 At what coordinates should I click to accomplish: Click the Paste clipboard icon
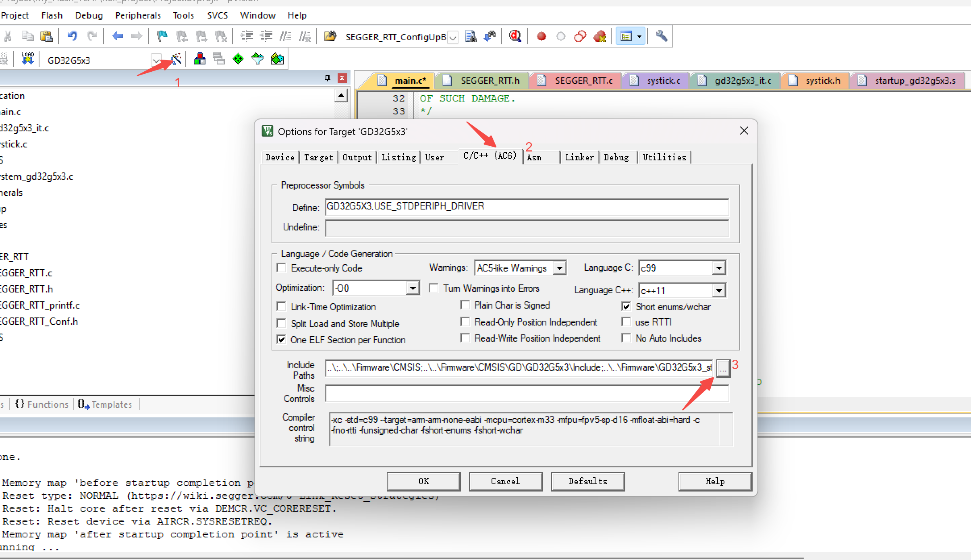tap(47, 36)
